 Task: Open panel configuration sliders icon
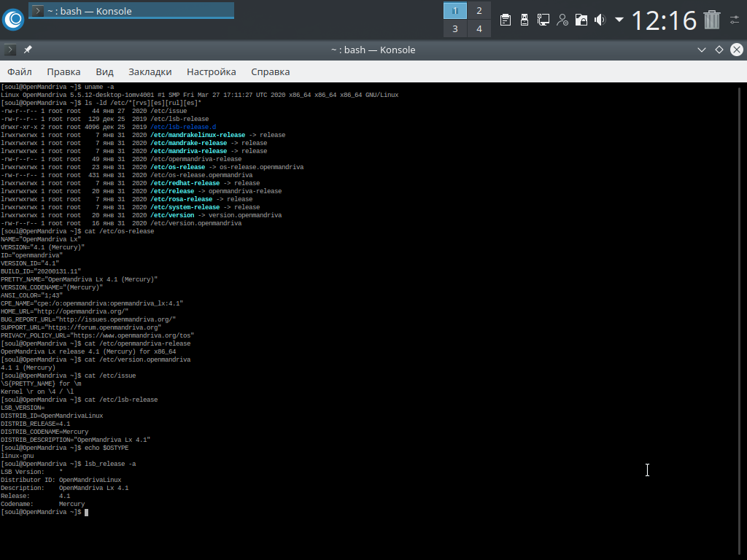[735, 20]
